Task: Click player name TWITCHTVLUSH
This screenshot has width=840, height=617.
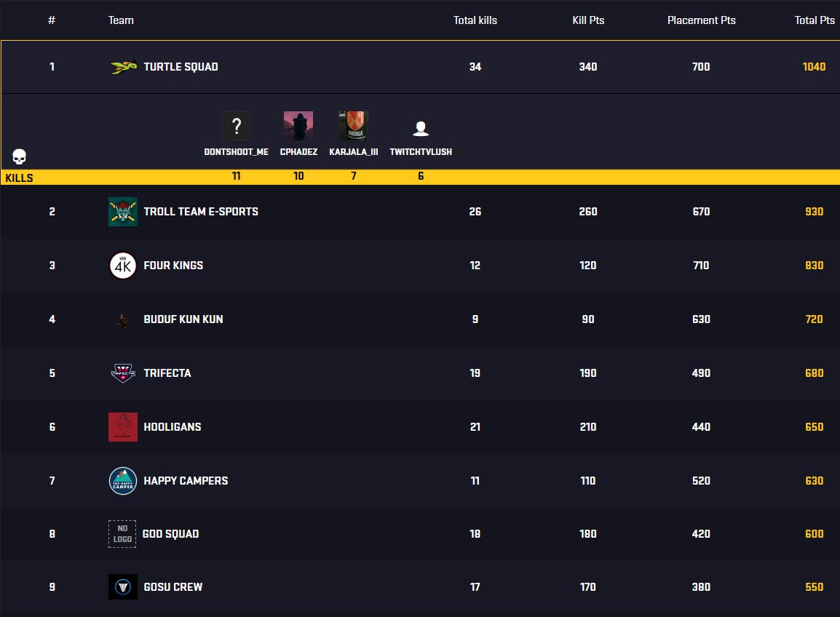Action: (421, 152)
